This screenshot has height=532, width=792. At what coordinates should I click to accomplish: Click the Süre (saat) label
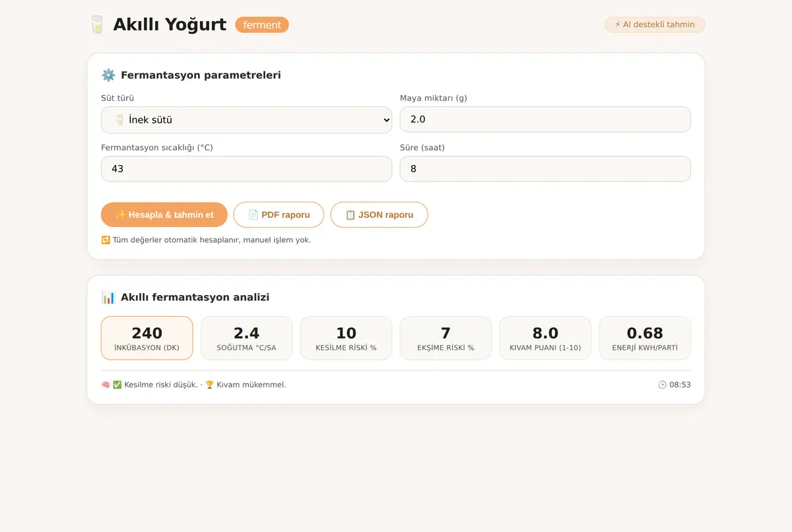coord(422,148)
